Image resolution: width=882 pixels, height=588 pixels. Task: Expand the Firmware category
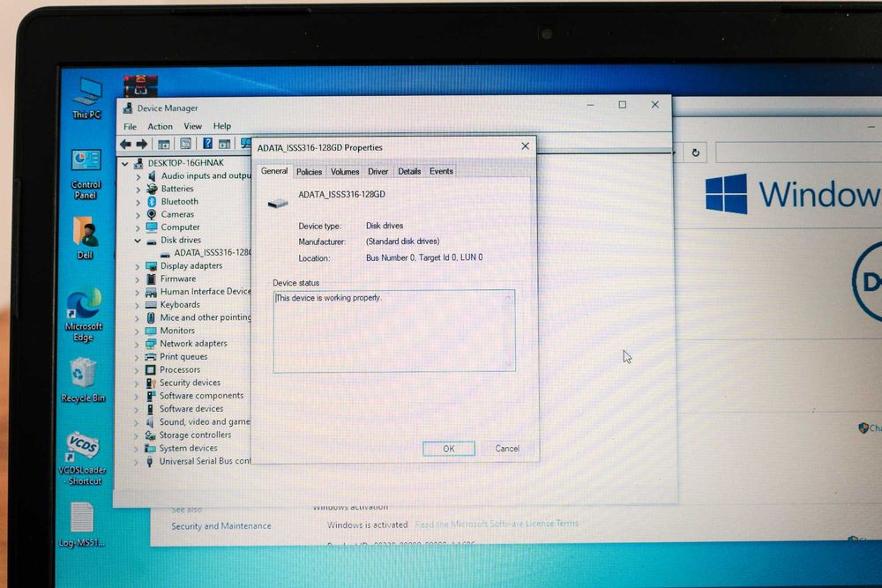138,279
